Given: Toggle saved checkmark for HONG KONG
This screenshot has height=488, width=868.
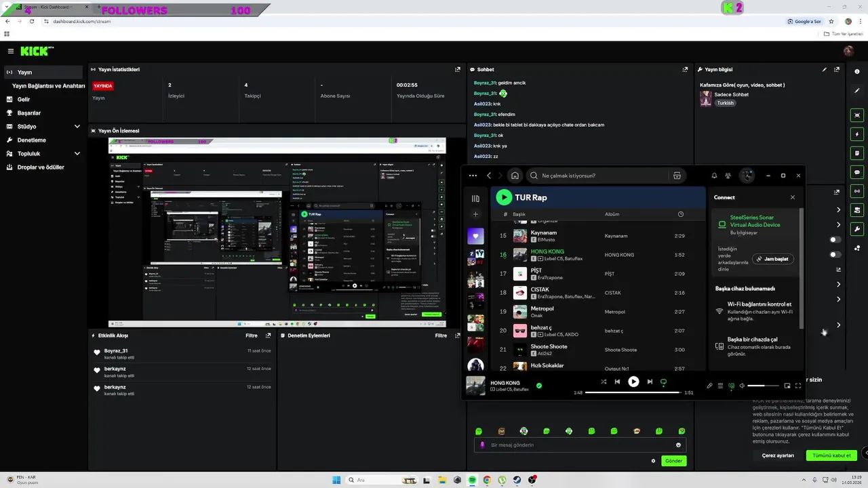Looking at the screenshot, I should (x=539, y=386).
